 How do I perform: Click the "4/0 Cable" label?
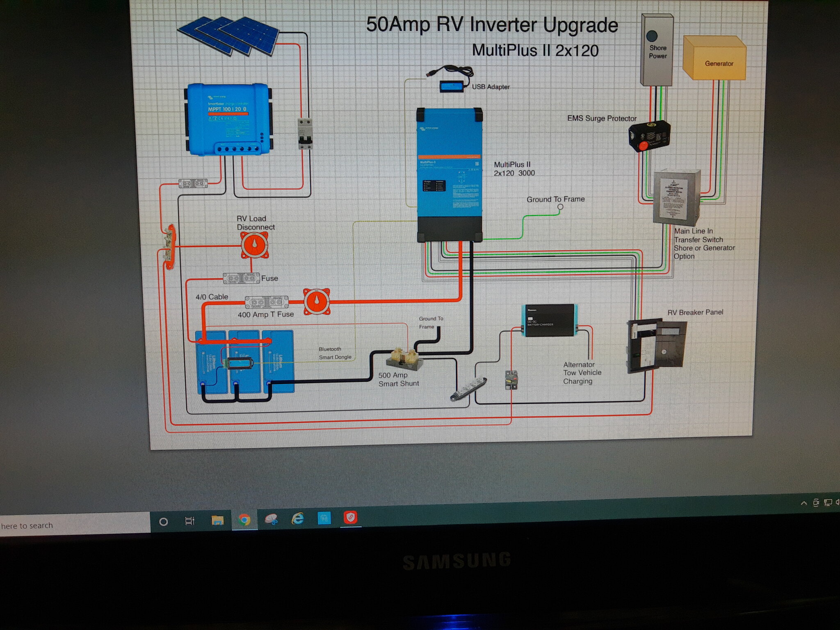coord(212,297)
